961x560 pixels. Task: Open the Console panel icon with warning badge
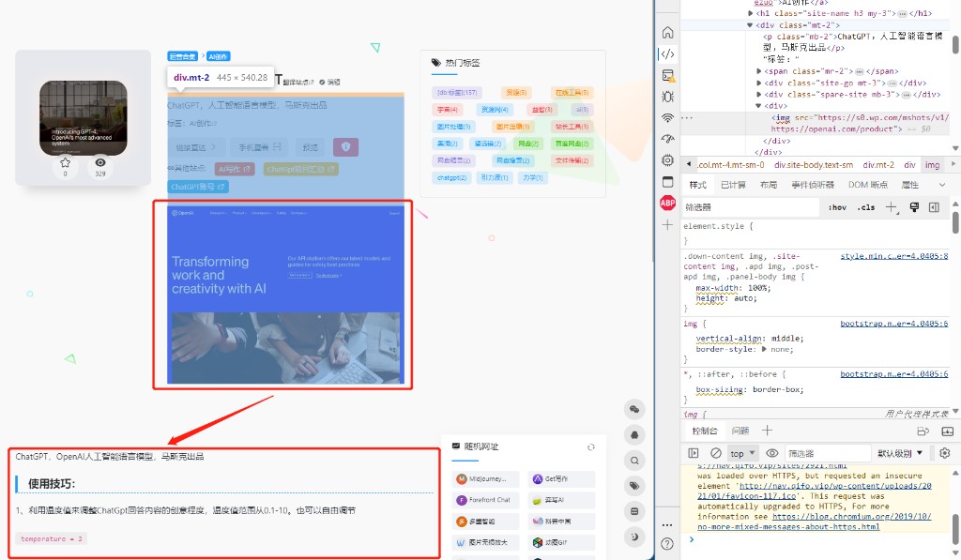(668, 75)
